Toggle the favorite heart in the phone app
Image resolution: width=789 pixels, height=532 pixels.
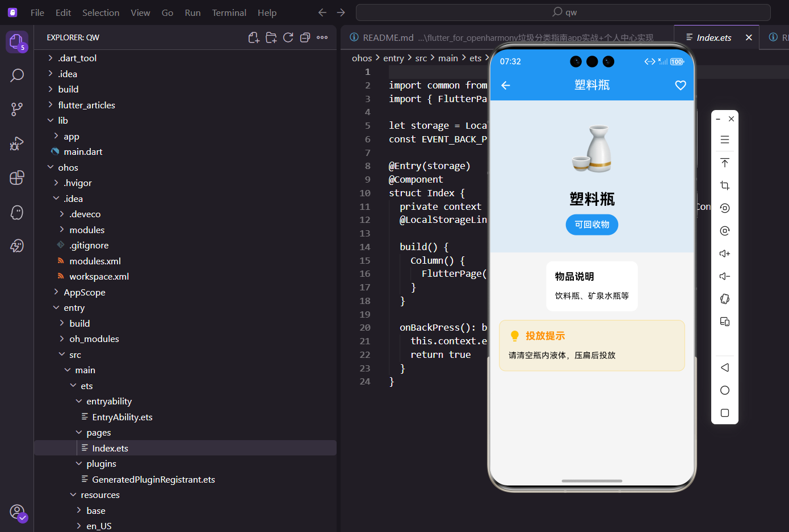(681, 85)
